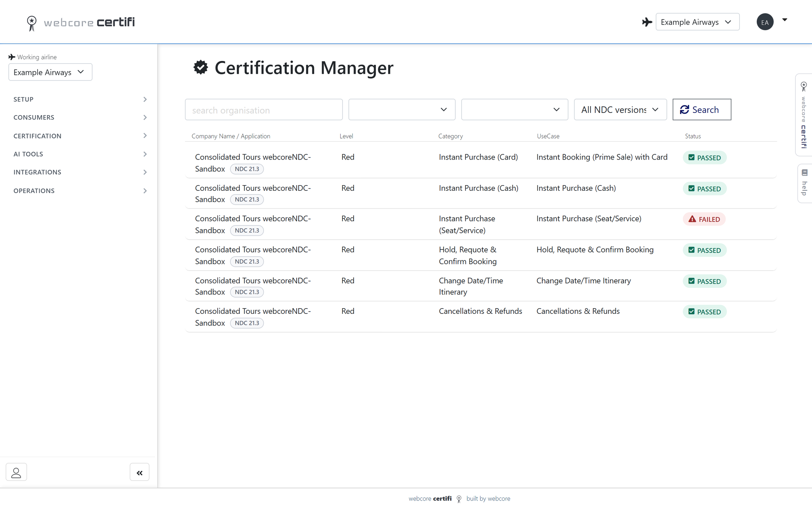Image resolution: width=812 pixels, height=508 pixels.
Task: Click the built by webcore footer link
Action: 488,499
